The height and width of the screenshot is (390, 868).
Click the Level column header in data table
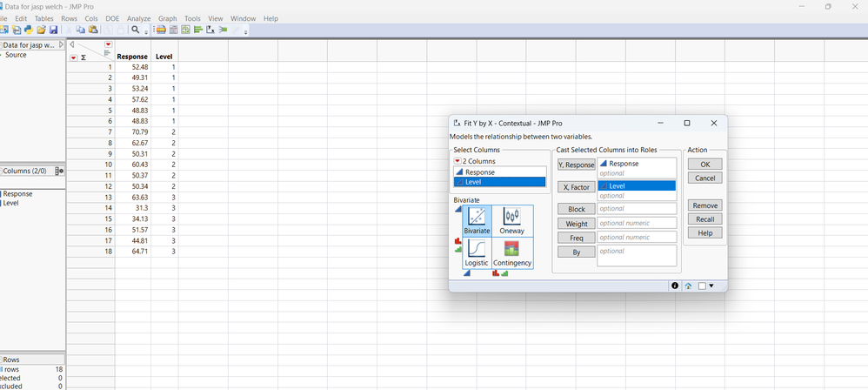[164, 57]
